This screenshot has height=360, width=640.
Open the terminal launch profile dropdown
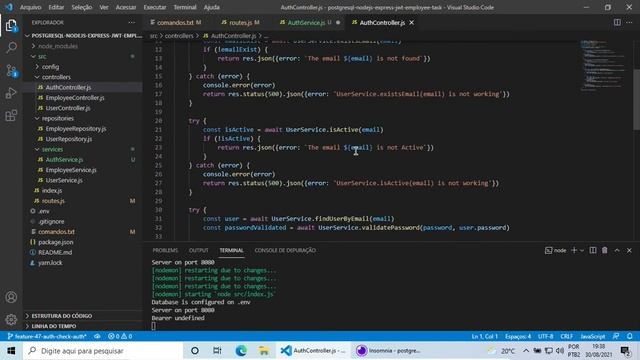coord(582,250)
